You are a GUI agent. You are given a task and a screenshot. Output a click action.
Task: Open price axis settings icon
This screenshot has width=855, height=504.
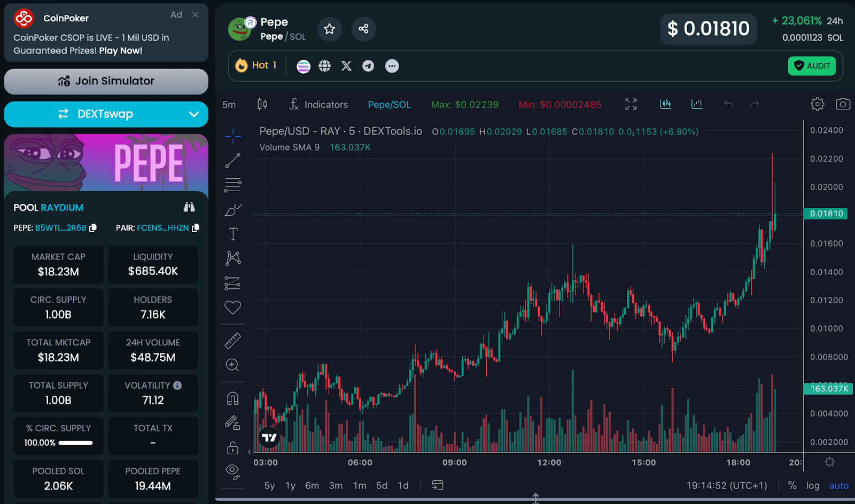(830, 462)
